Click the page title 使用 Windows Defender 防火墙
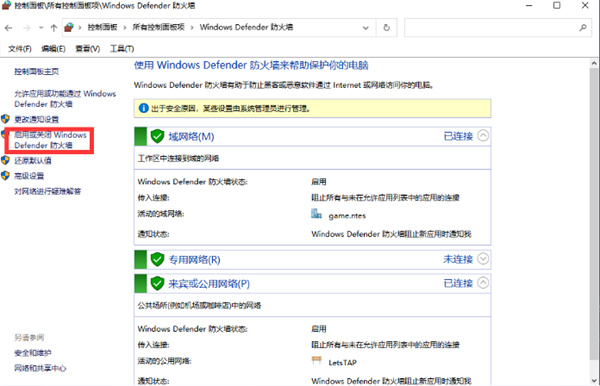600x386 pixels. click(251, 65)
